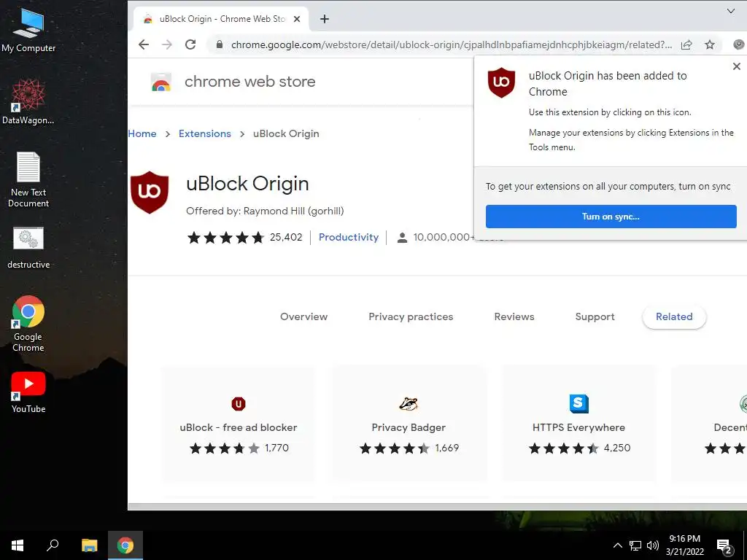Screen dimensions: 747x560
Task: Show hidden system tray icons
Action: (x=617, y=545)
